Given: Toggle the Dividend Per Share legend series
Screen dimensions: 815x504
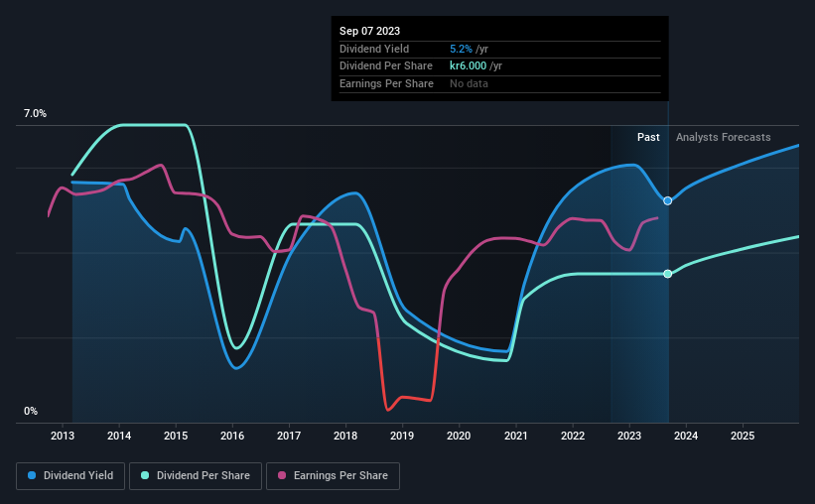Looking at the screenshot, I should point(196,476).
